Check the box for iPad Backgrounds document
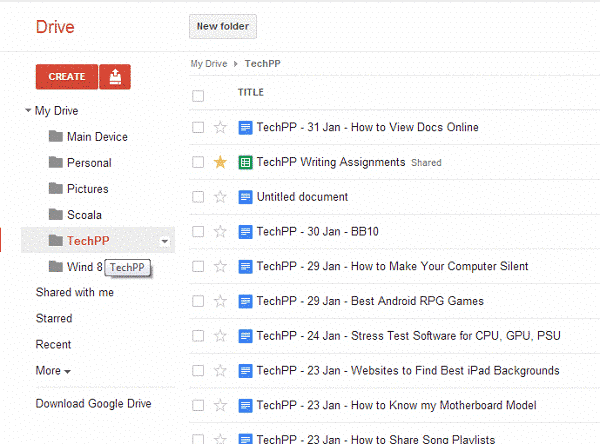 (198, 371)
